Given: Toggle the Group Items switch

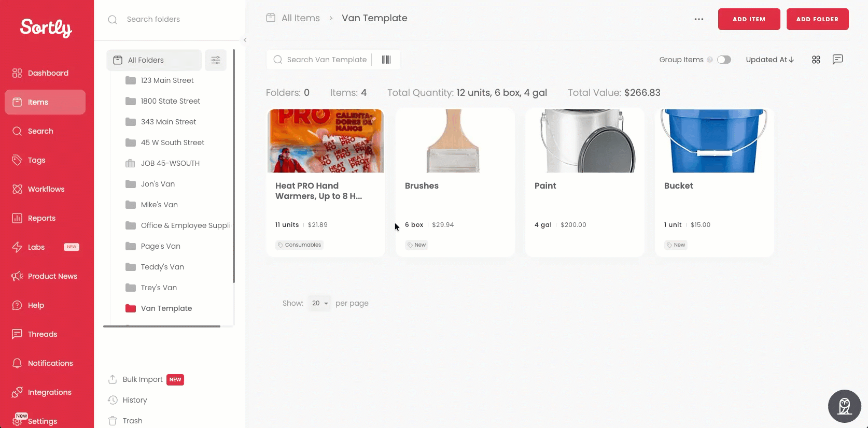Looking at the screenshot, I should (x=724, y=60).
